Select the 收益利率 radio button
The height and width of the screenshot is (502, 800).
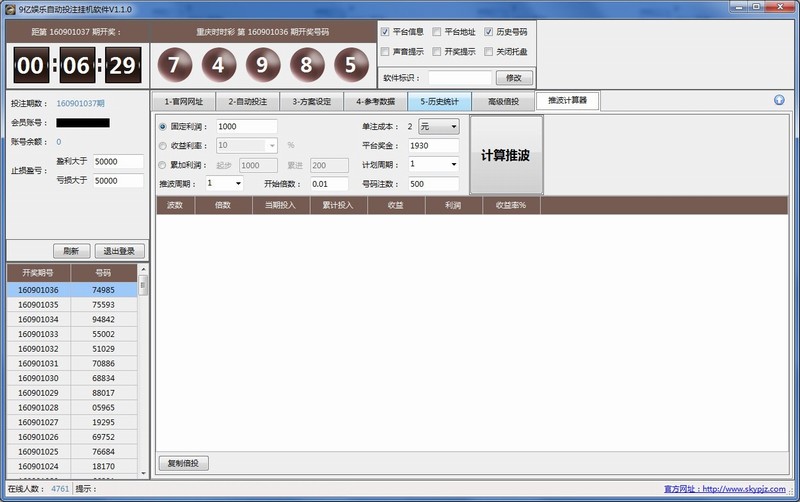point(163,145)
